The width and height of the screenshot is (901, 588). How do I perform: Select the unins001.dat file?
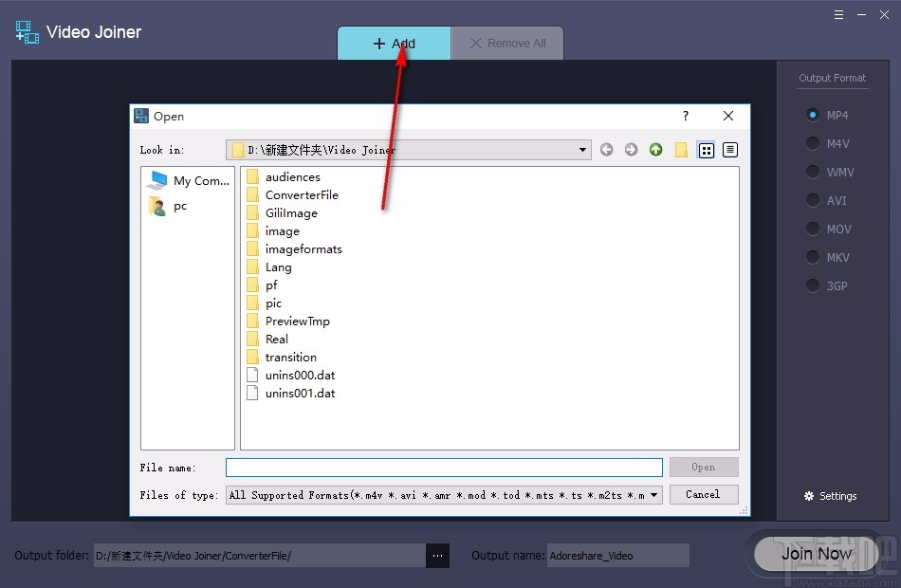[x=291, y=394]
